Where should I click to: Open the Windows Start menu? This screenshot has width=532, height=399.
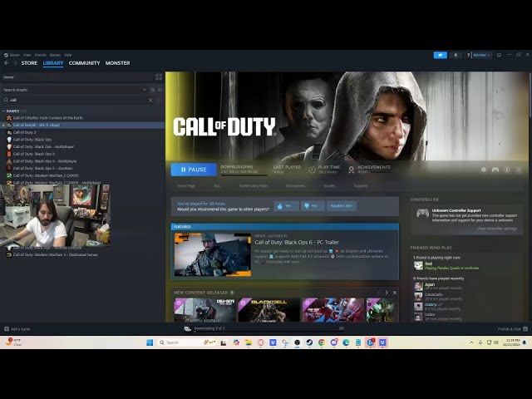tap(150, 342)
